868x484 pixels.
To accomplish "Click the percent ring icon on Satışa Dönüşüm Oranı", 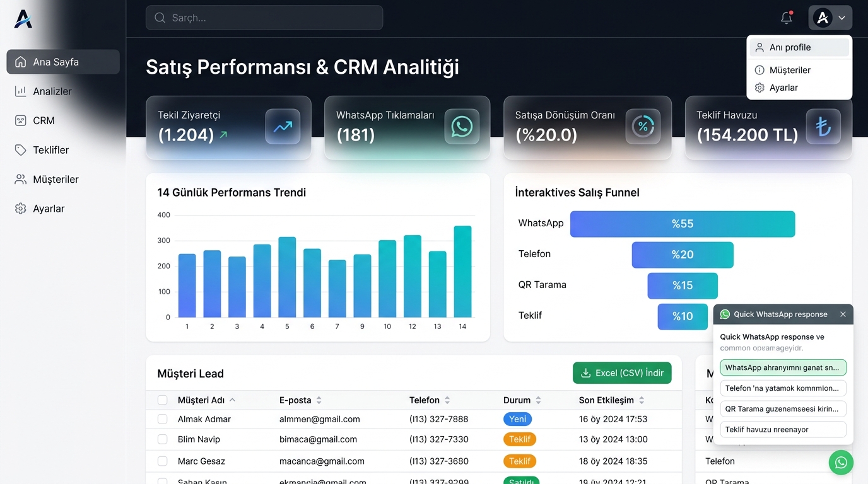I will pyautogui.click(x=643, y=127).
